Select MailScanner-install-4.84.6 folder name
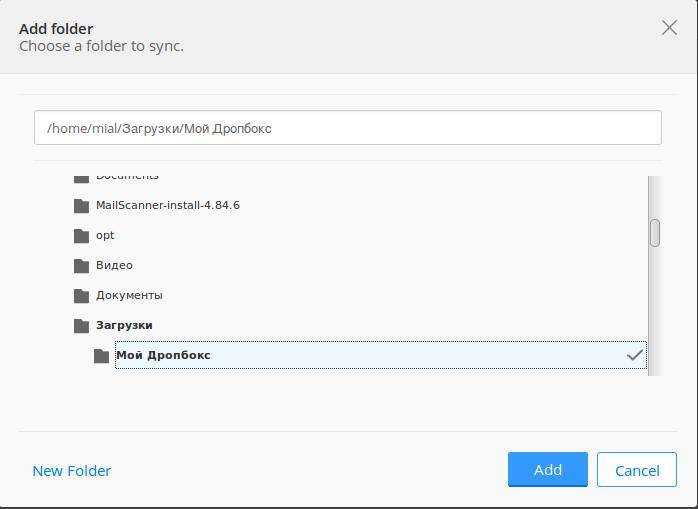 click(167, 205)
